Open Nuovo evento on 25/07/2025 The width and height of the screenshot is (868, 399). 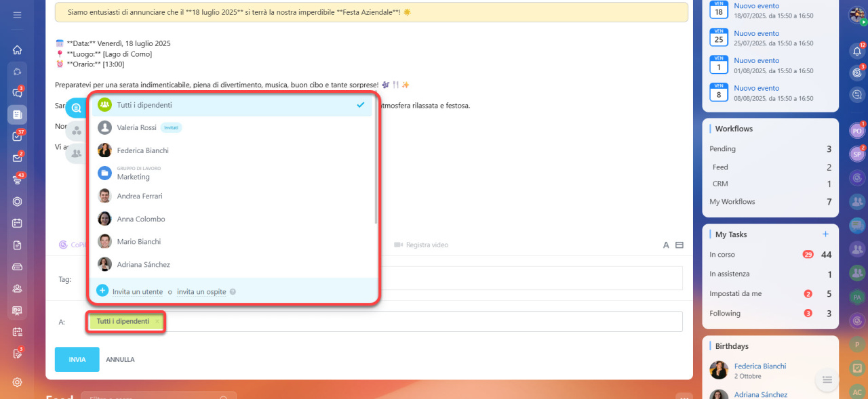coord(756,33)
